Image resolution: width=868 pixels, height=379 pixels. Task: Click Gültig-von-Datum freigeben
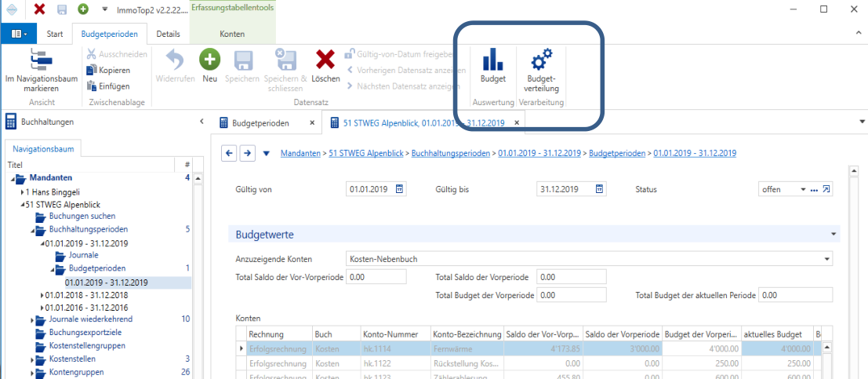pos(400,54)
